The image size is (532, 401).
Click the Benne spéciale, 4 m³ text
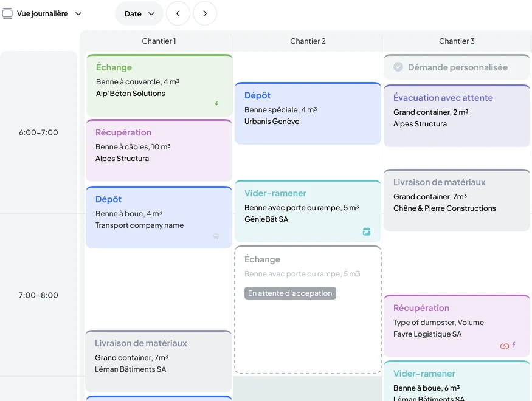[280, 110]
